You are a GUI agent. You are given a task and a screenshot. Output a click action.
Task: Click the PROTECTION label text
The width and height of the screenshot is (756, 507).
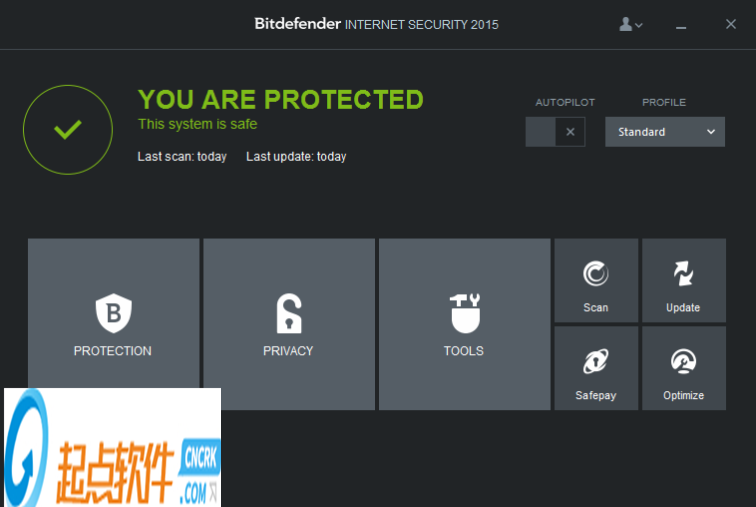click(x=113, y=351)
